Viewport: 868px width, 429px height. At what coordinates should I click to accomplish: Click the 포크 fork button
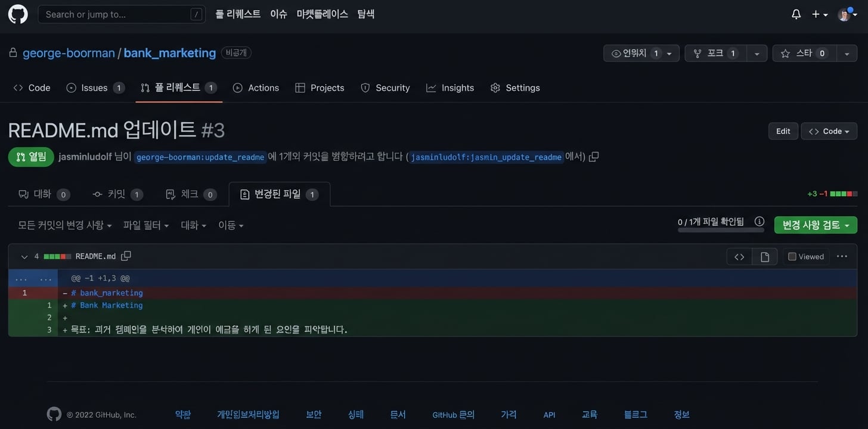click(715, 54)
